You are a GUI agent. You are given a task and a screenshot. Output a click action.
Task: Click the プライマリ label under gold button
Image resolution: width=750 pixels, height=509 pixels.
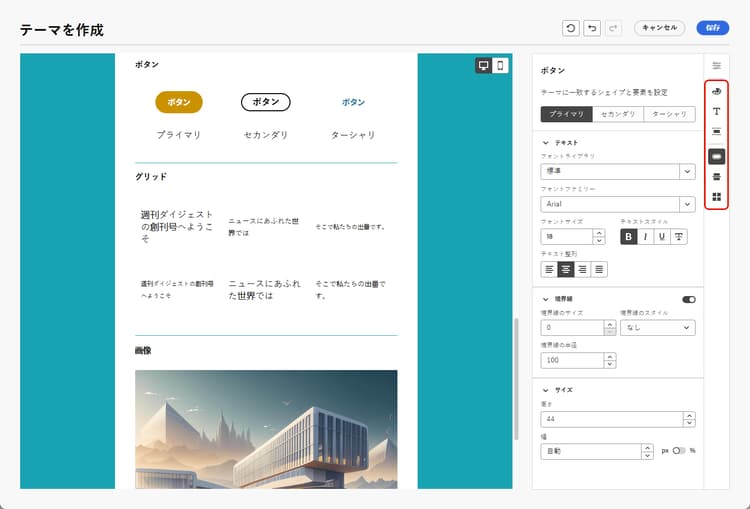[179, 135]
